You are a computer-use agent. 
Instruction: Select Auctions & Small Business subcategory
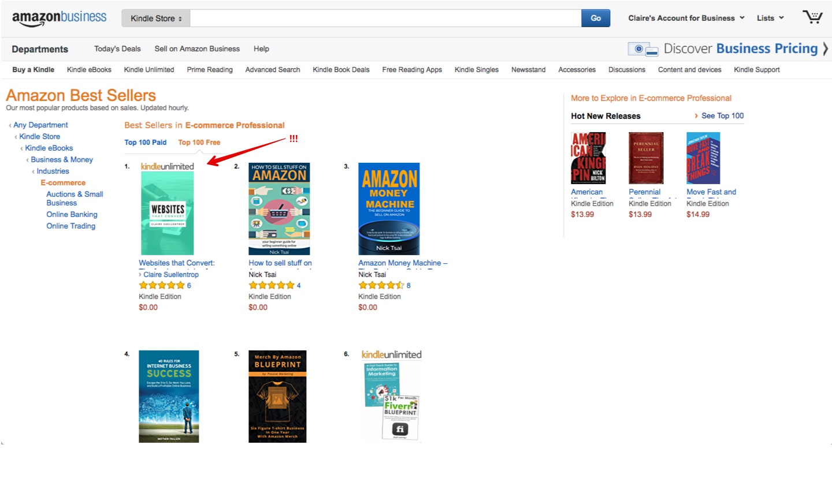pos(75,199)
